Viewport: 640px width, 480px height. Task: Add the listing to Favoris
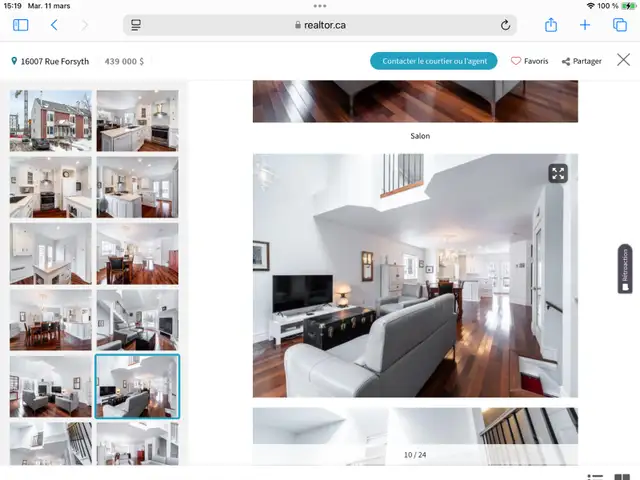(530, 61)
